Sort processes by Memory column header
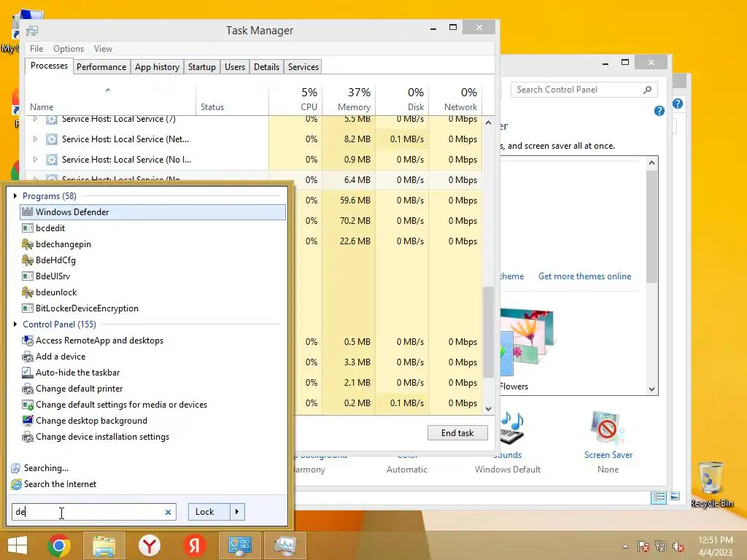The image size is (747, 560). (349, 99)
